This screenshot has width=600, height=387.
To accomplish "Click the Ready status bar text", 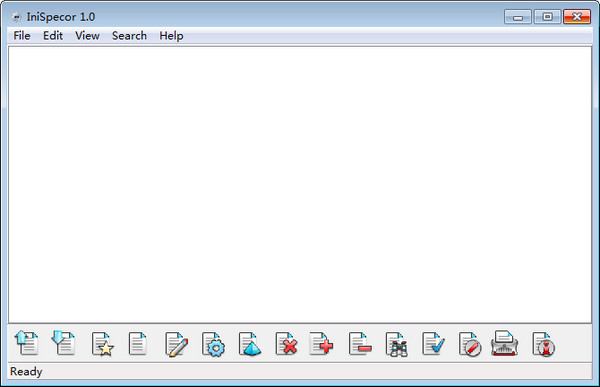I will [26, 371].
